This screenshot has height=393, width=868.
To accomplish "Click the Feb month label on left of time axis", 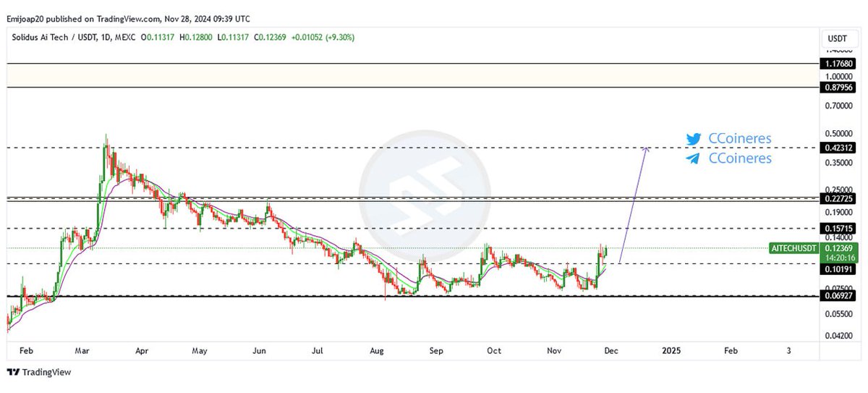I will 26,350.
